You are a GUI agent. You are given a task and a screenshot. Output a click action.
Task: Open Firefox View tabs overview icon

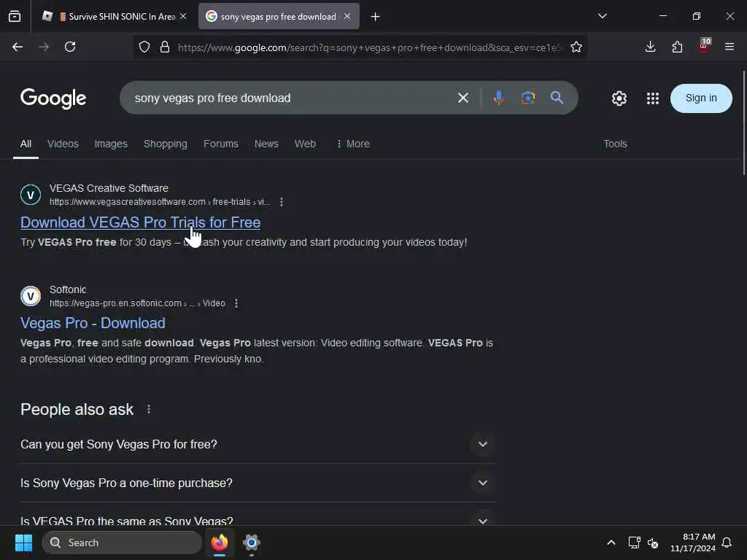pos(15,17)
